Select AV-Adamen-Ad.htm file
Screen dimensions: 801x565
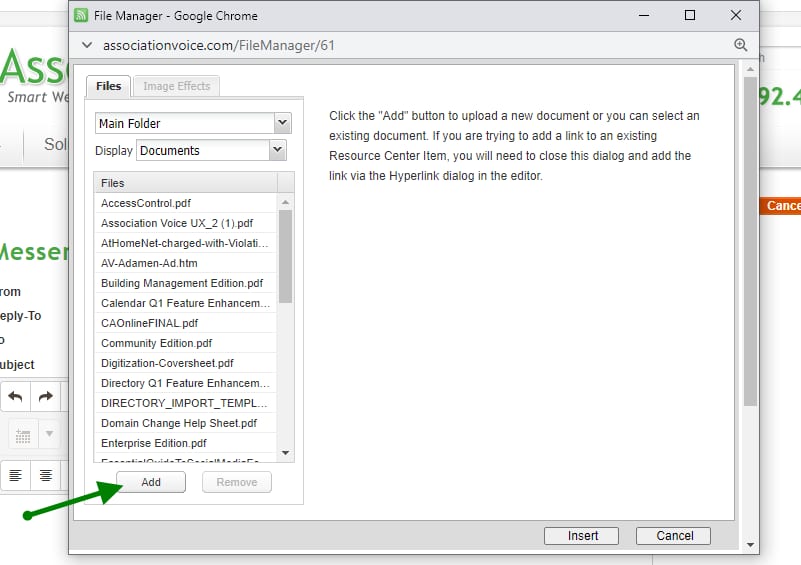tap(186, 263)
